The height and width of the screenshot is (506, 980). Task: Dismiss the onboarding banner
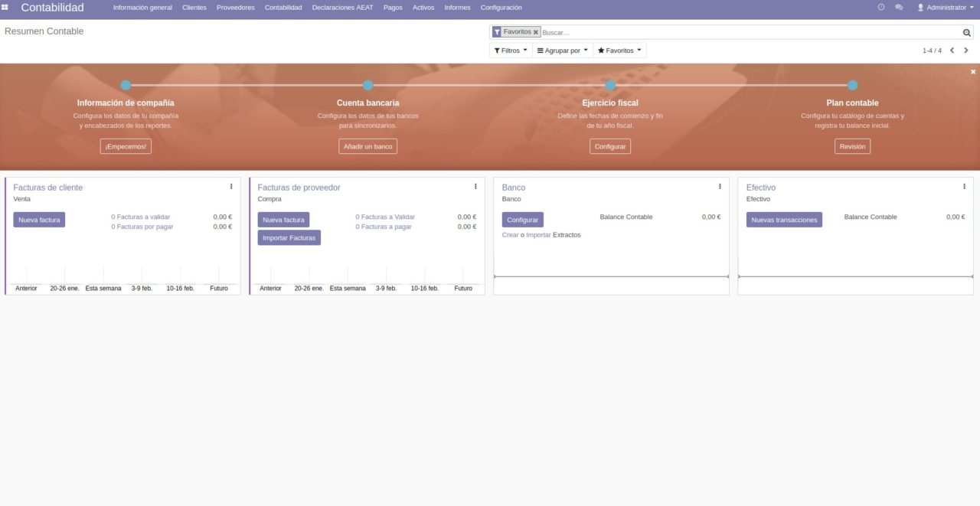coord(972,71)
